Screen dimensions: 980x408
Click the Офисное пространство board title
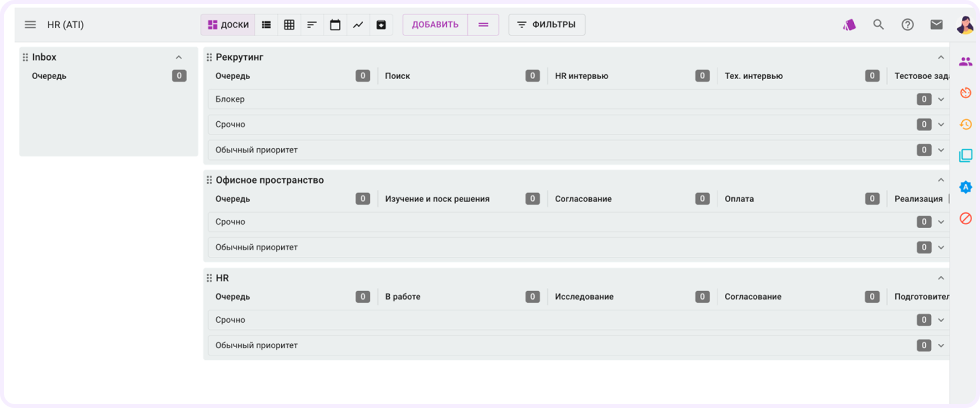click(x=270, y=180)
